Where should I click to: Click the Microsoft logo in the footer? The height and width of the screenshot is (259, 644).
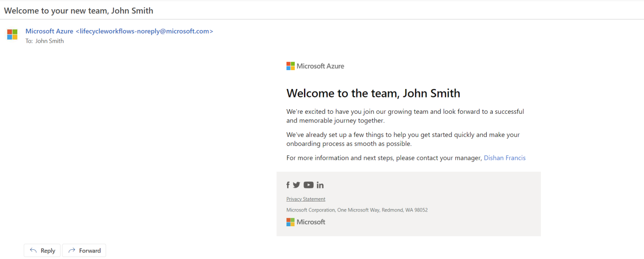tap(306, 222)
